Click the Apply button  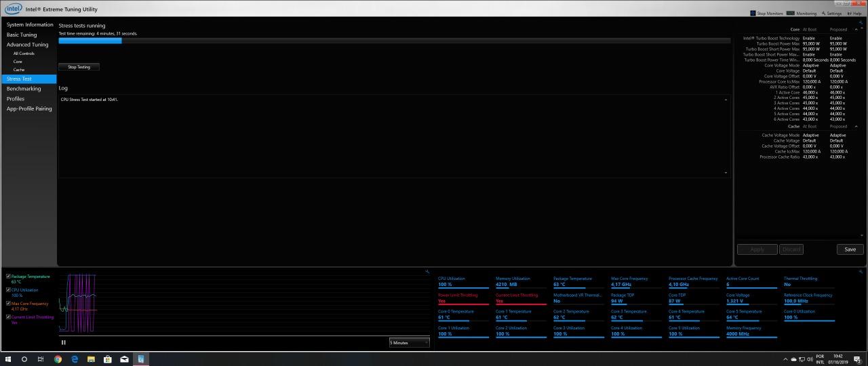tap(757, 249)
